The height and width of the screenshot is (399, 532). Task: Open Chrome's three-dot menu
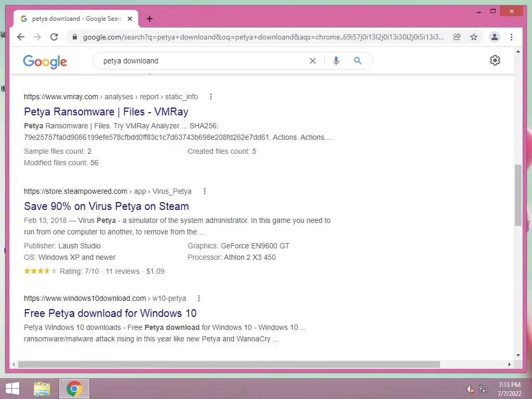(x=511, y=37)
